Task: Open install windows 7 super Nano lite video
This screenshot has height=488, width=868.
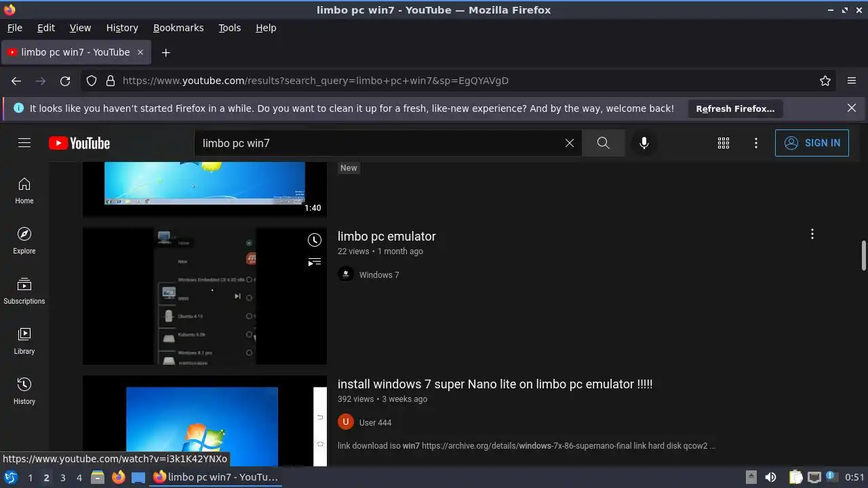Action: point(495,384)
